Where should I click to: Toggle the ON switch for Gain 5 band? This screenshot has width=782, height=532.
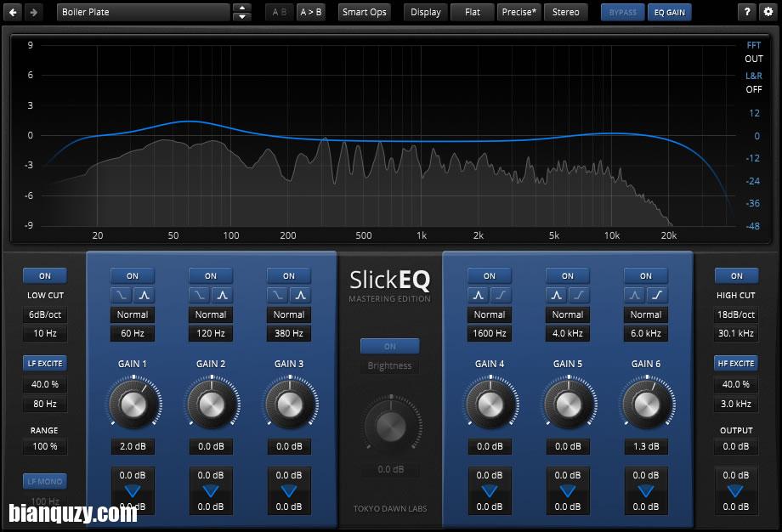coord(568,275)
